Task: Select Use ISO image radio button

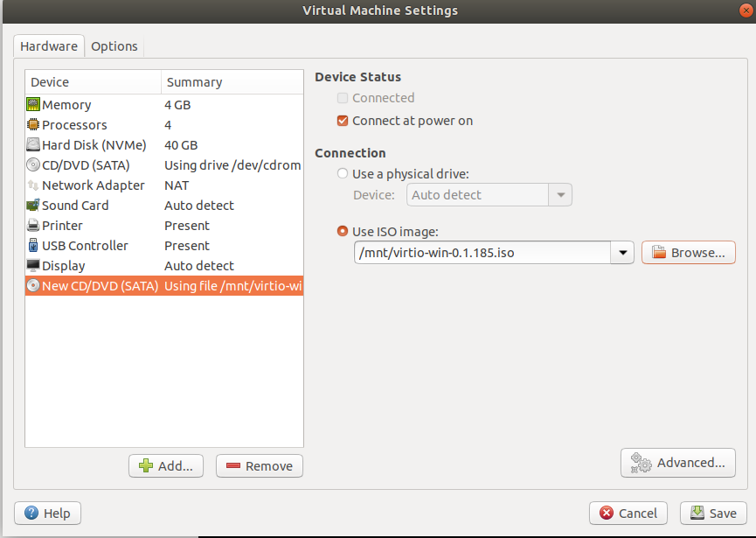Action: click(343, 232)
